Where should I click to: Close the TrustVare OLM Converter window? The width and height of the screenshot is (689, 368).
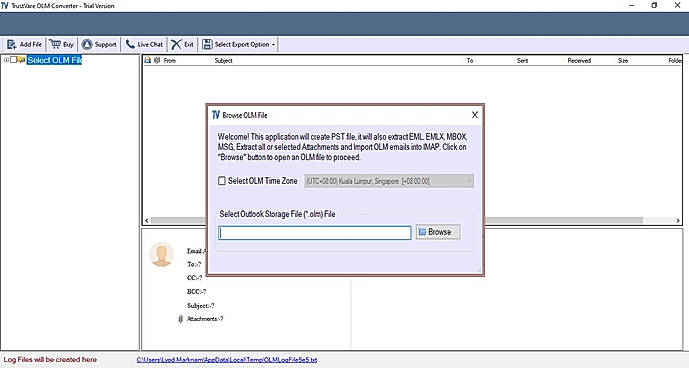point(677,5)
